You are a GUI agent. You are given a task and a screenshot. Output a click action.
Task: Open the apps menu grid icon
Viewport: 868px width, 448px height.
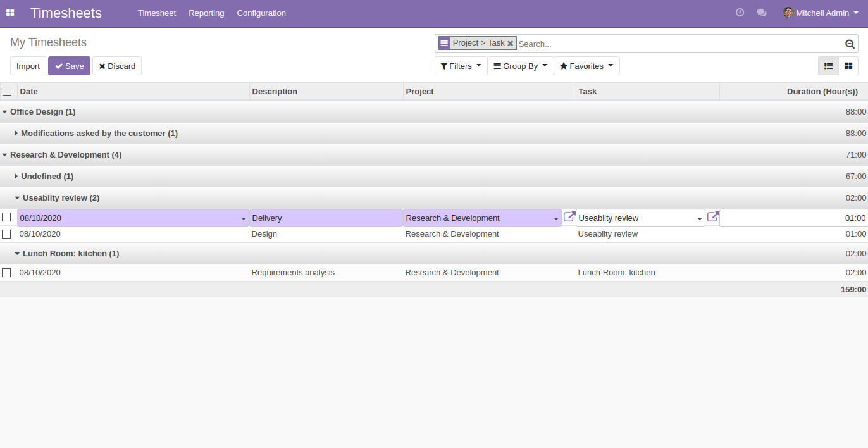(10, 13)
